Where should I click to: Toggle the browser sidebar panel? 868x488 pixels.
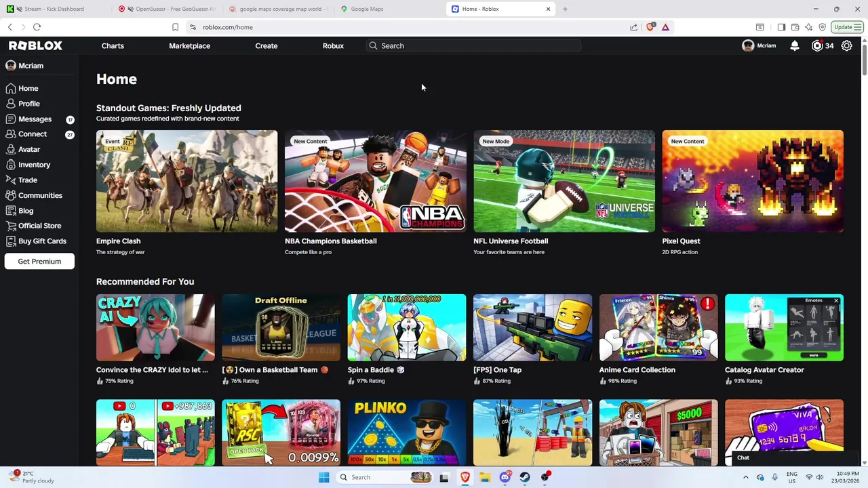(781, 27)
